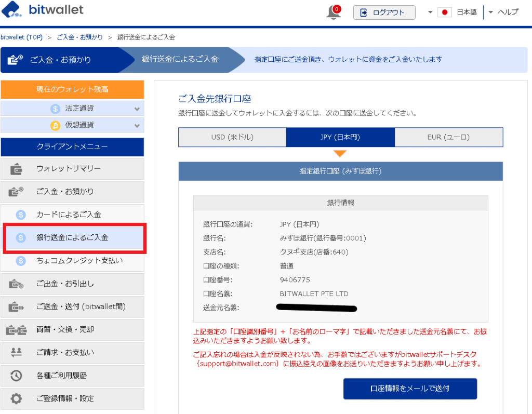The height and width of the screenshot is (414, 532).
Task: Click the ご入金先銀行口座 heading
Action: pos(215,99)
